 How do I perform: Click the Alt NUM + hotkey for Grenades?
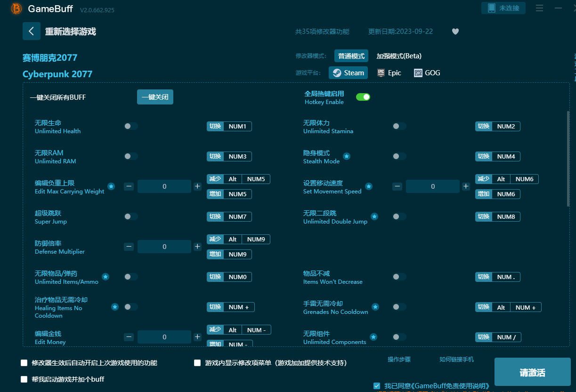click(x=508, y=307)
